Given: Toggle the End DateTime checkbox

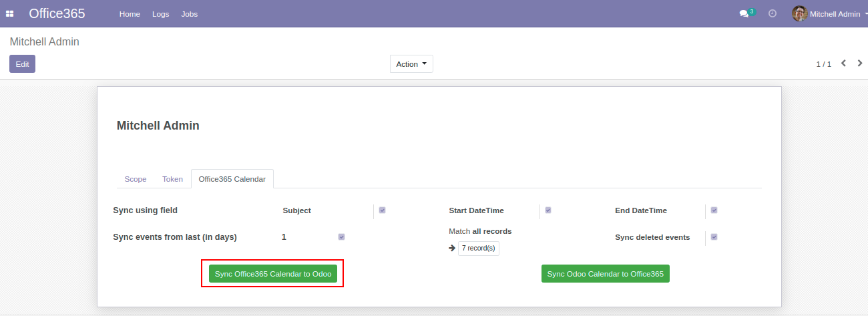Looking at the screenshot, I should (714, 210).
